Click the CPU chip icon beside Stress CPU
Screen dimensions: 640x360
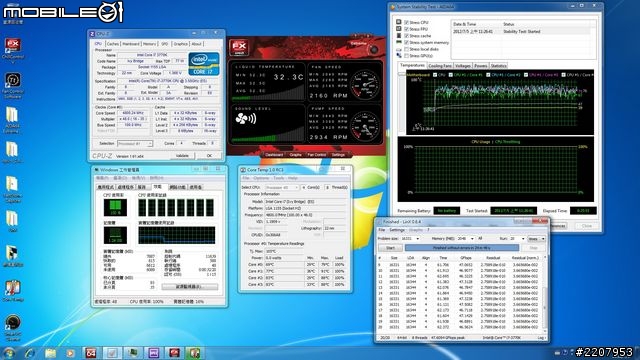tap(399, 22)
